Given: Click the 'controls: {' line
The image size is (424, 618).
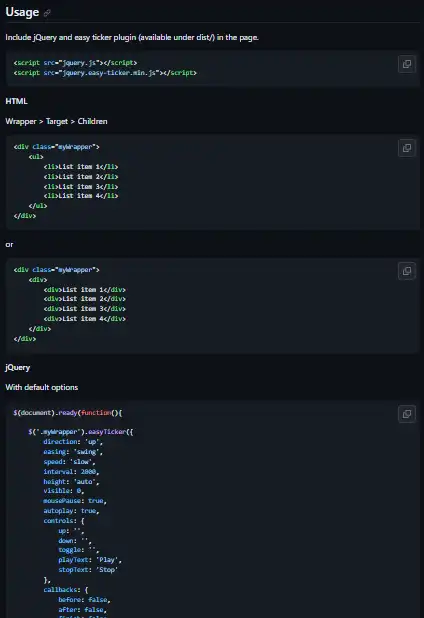Looking at the screenshot, I should 64,521.
